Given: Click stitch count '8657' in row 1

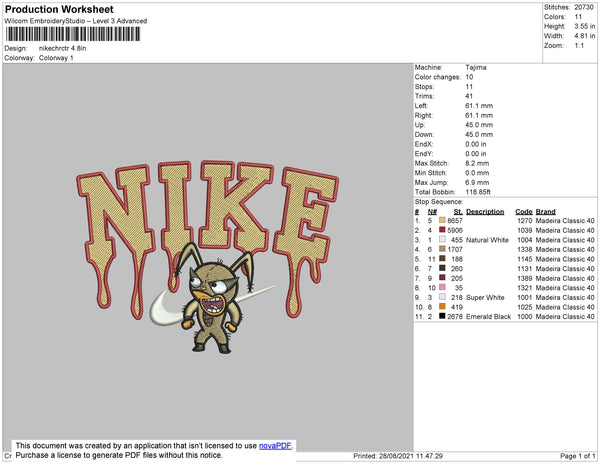Looking at the screenshot, I should (x=455, y=221).
